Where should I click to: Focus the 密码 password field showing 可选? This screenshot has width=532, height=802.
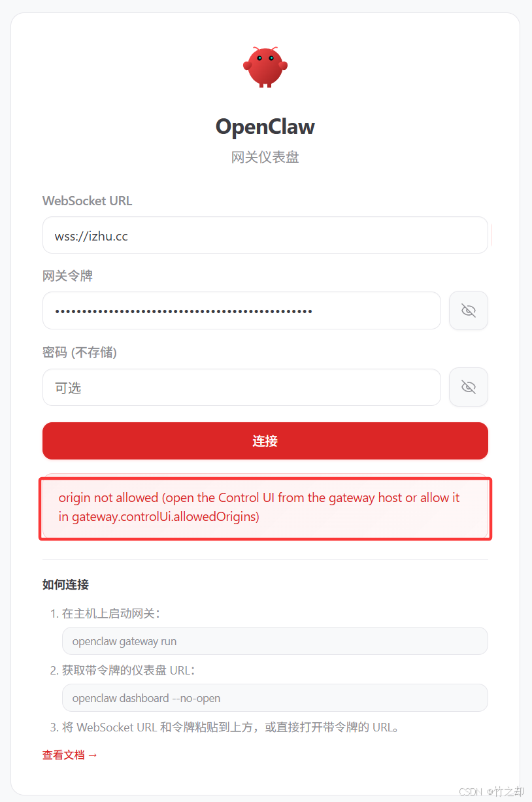(x=242, y=388)
